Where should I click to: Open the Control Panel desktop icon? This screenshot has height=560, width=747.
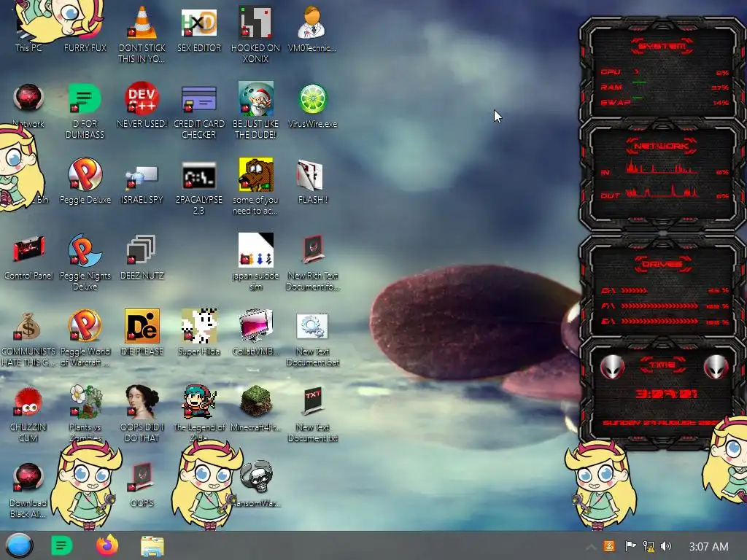click(28, 250)
